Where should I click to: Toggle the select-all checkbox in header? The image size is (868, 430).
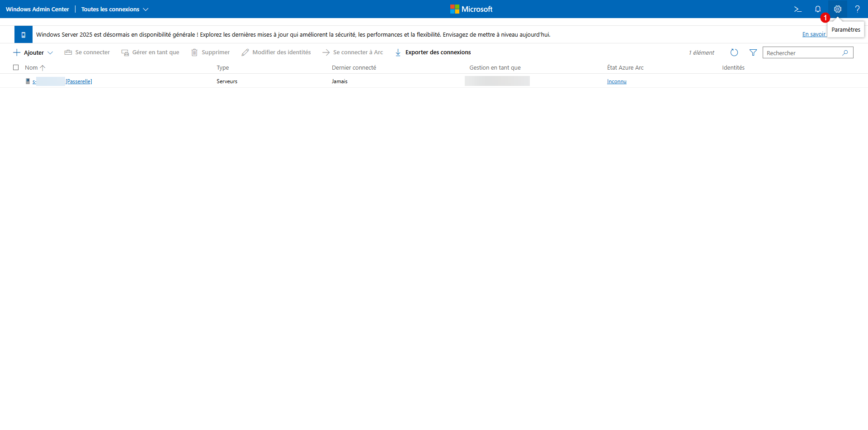16,67
